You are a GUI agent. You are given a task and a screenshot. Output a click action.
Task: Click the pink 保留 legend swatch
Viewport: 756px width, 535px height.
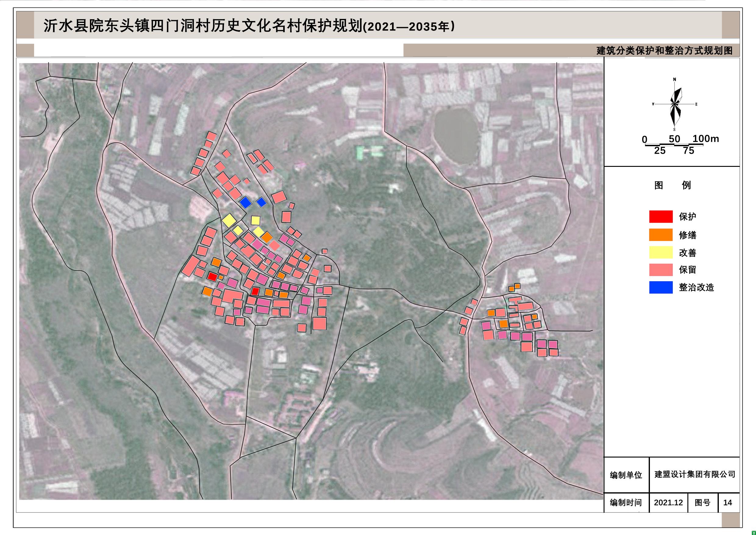pos(661,270)
